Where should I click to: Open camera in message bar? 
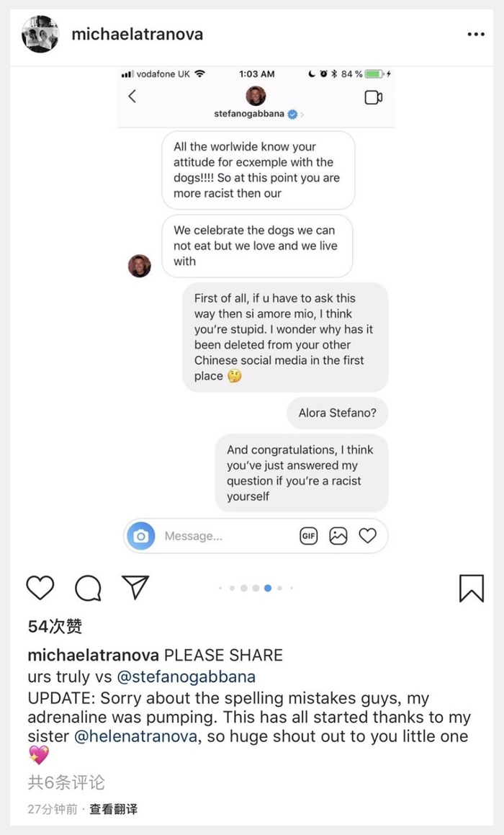(x=141, y=536)
